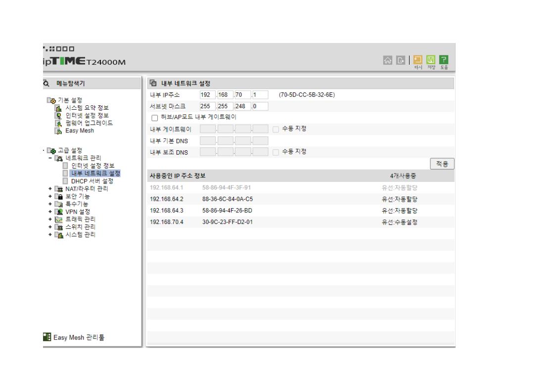Expand the NAT/라우터 관리 tree node
555x392 pixels.
tap(50, 189)
